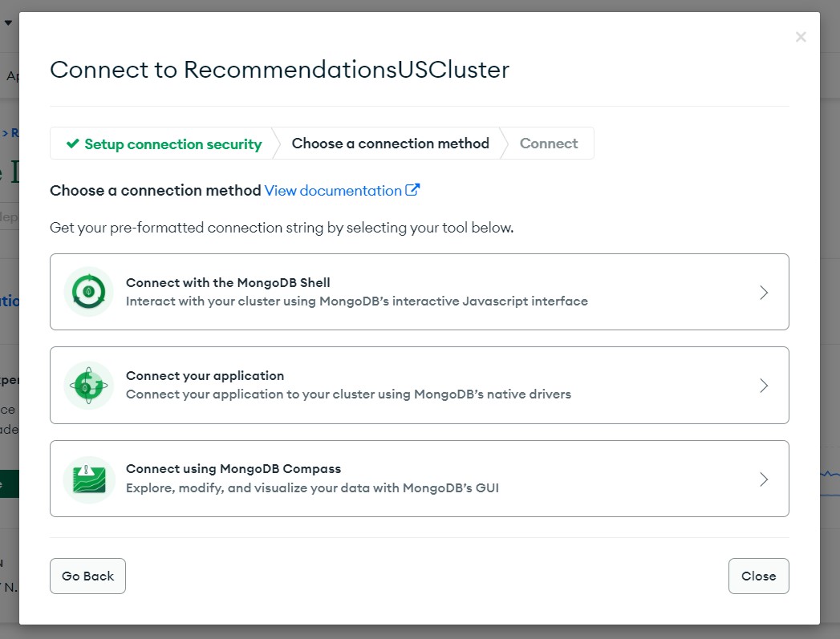Open the View documentation link
Viewport: 840px width, 639px height.
coord(333,191)
